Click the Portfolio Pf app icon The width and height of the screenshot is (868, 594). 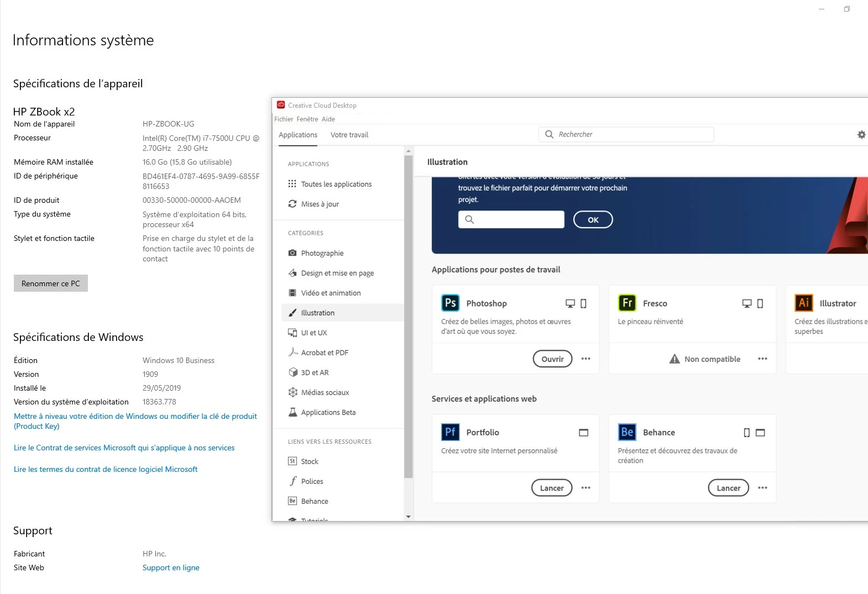[451, 432]
